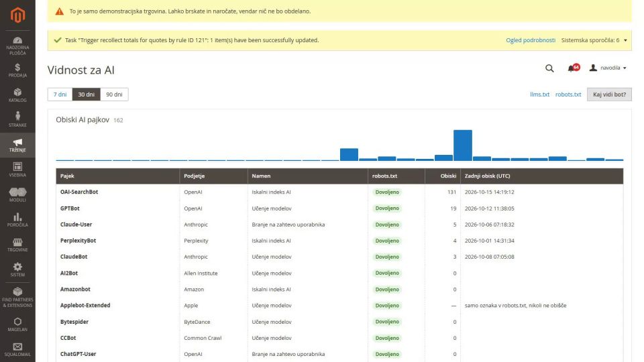Image resolution: width=644 pixels, height=362 pixels.
Task: Click the CCBot row name
Action: click(68, 338)
